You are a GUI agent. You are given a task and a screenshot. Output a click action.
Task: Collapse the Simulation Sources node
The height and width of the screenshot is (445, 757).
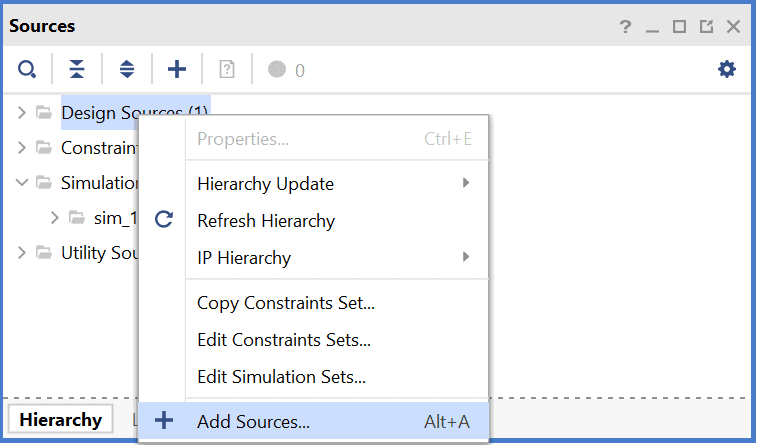coord(22,183)
